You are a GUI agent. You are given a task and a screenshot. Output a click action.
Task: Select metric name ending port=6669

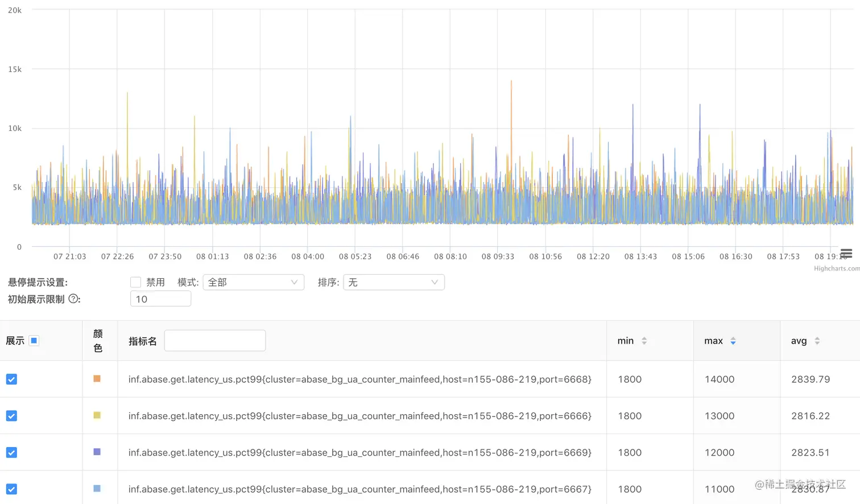pos(360,452)
